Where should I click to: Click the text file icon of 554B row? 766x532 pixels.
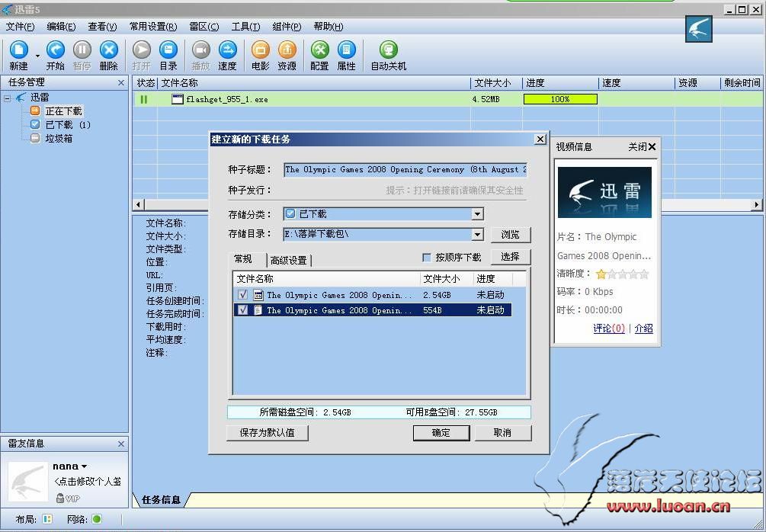pos(258,309)
